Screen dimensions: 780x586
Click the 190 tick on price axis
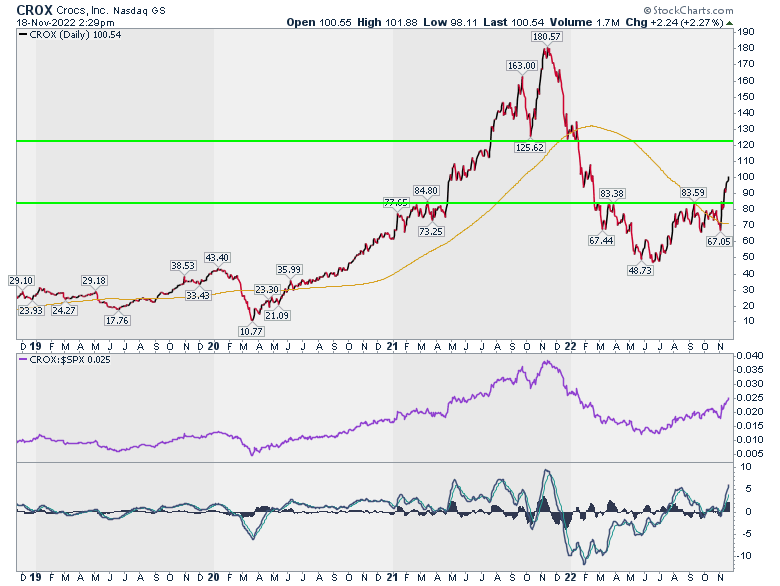pyautogui.click(x=746, y=32)
